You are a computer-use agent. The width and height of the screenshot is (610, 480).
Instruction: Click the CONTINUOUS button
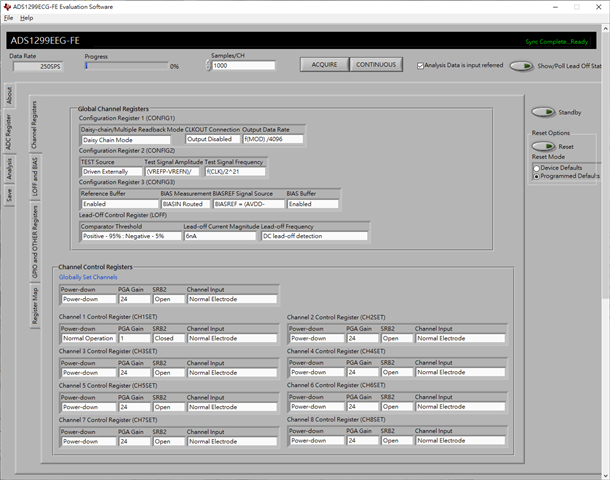tap(376, 65)
